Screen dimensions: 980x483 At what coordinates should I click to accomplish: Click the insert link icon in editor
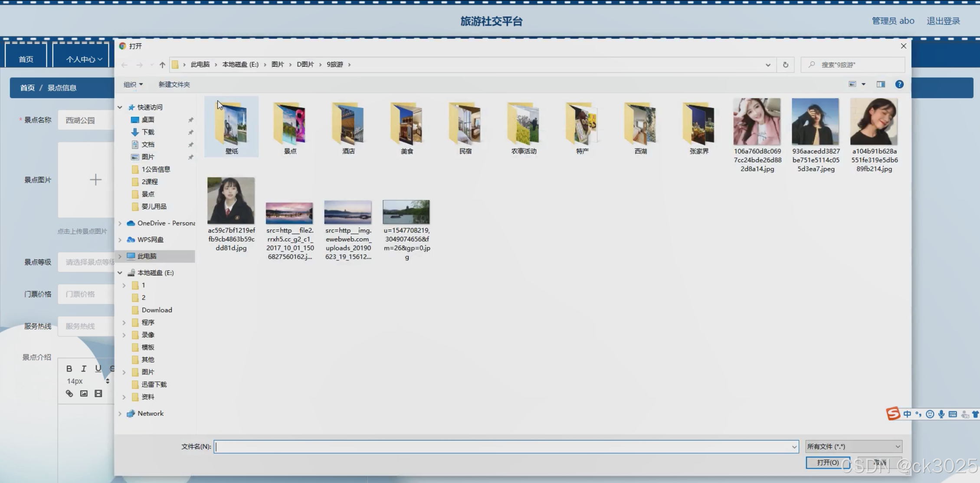point(69,394)
